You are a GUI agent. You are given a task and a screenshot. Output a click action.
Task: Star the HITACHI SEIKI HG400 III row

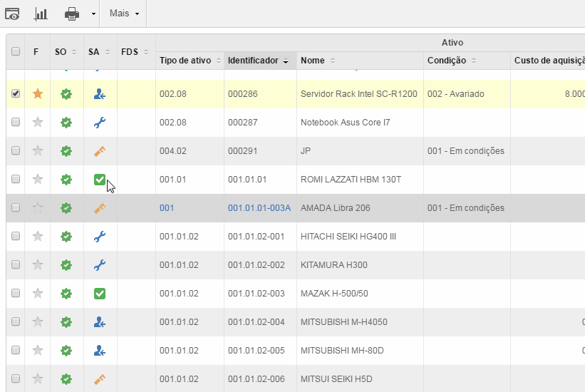[x=38, y=236]
